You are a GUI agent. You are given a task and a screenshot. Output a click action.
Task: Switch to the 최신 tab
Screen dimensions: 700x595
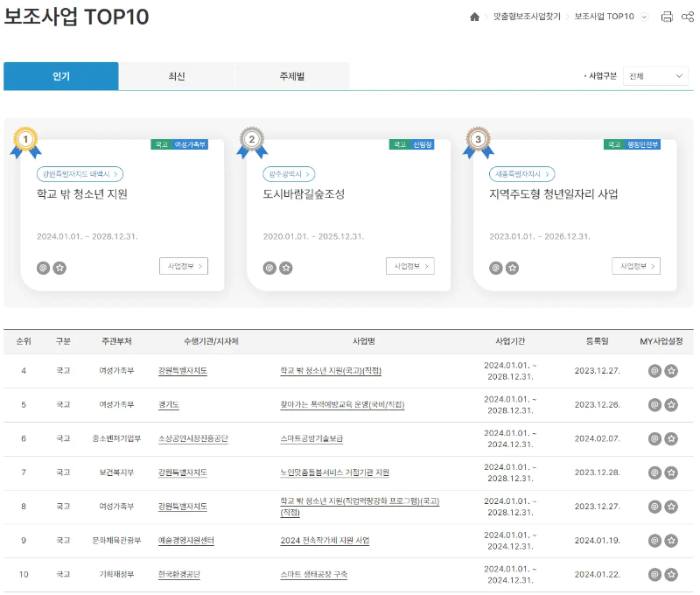point(175,76)
